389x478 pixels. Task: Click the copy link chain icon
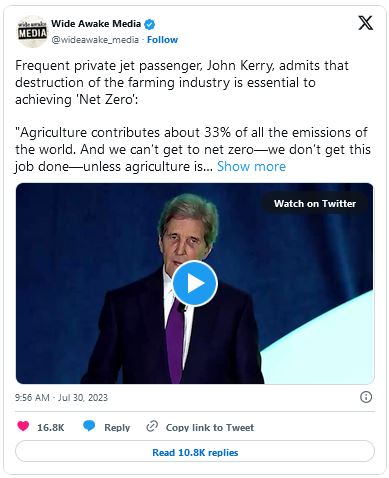point(152,426)
